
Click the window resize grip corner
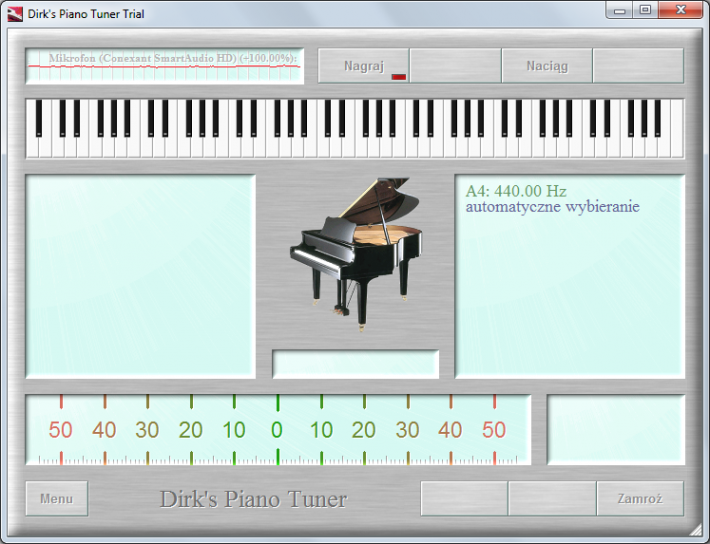695,530
